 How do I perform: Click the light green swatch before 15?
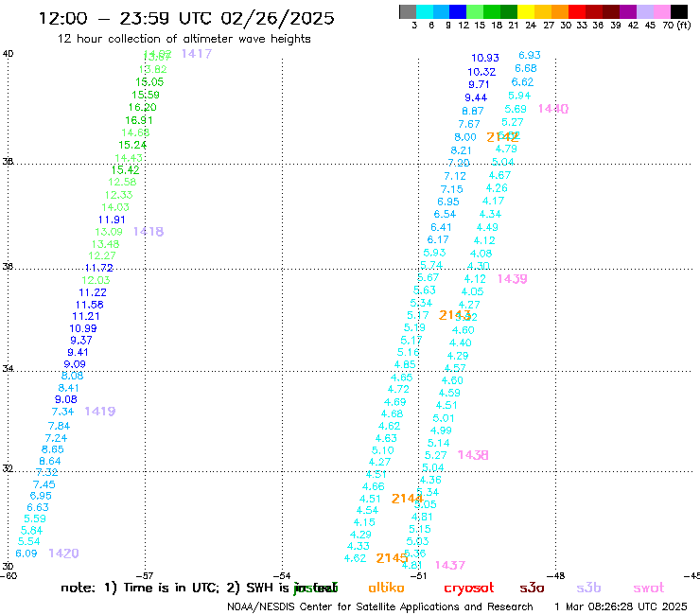(475, 11)
